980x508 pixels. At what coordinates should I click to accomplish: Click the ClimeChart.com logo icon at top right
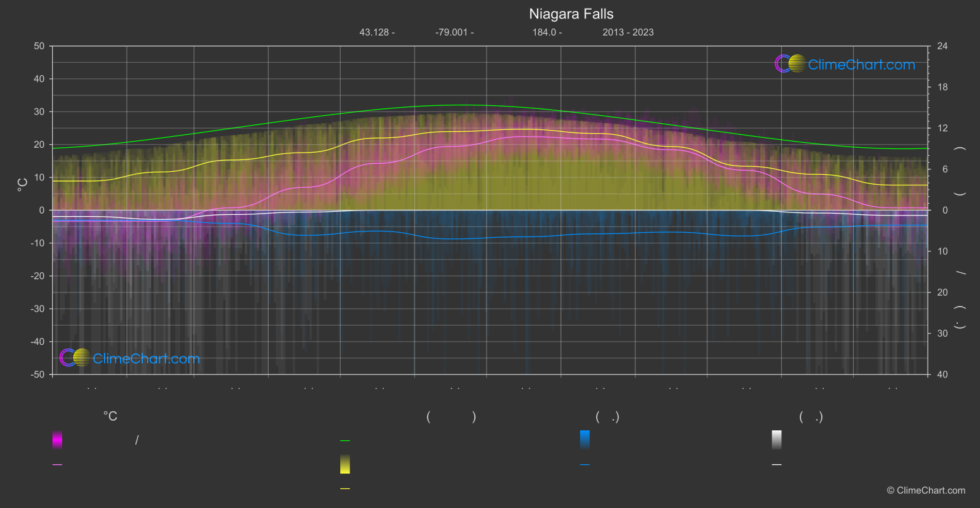point(791,63)
